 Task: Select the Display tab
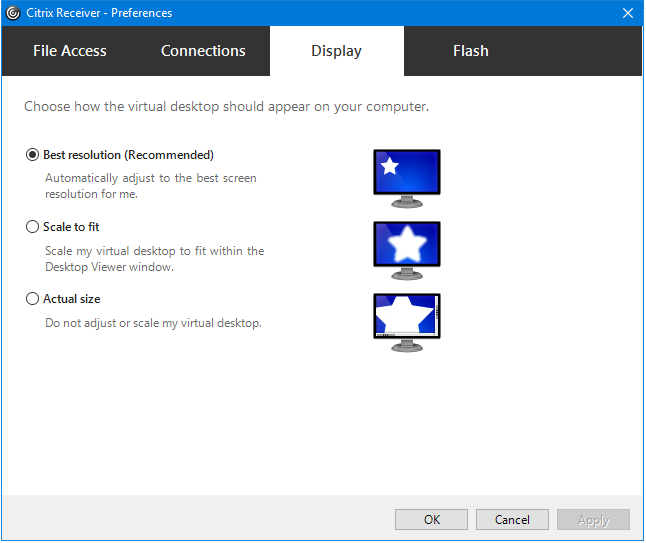[x=337, y=51]
